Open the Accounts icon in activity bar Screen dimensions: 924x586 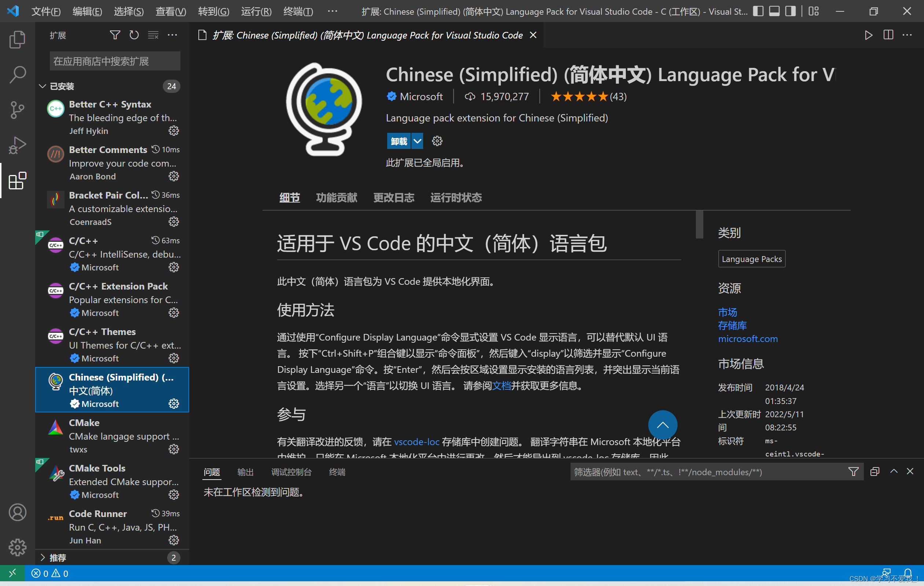click(x=17, y=512)
